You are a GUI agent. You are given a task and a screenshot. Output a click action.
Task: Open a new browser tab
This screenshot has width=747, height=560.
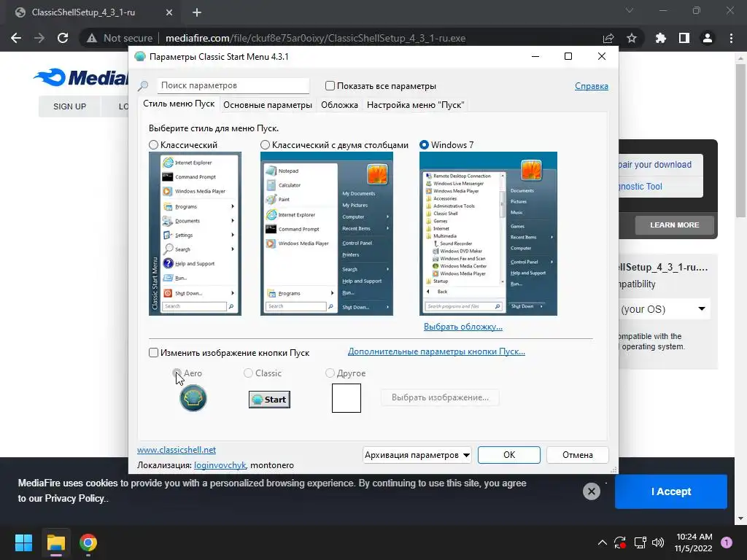[x=197, y=12]
